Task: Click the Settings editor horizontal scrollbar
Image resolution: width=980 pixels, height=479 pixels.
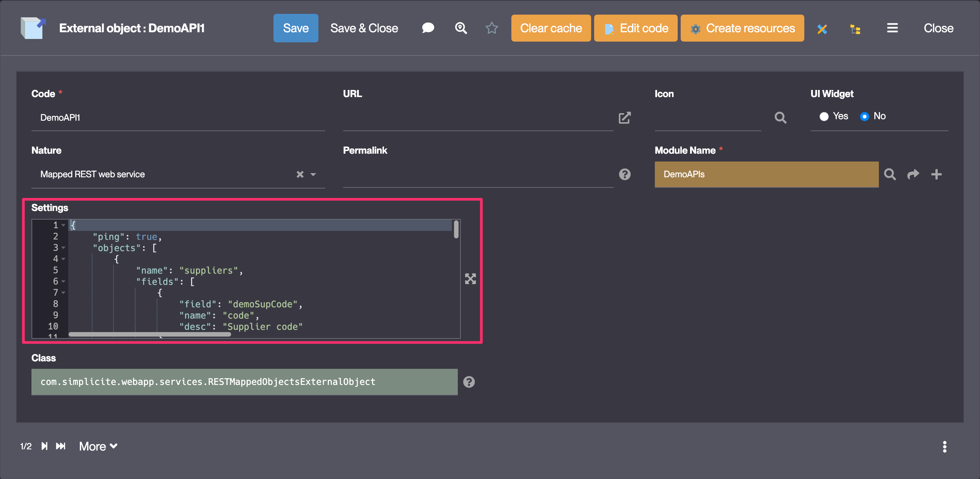Action: pyautogui.click(x=149, y=334)
